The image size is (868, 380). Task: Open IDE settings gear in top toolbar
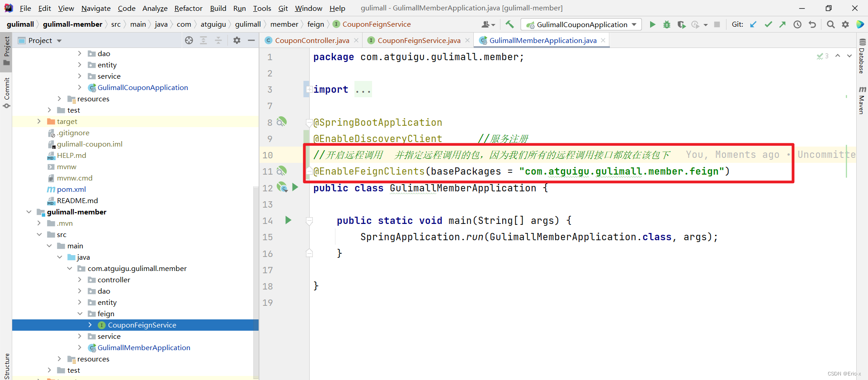click(845, 24)
